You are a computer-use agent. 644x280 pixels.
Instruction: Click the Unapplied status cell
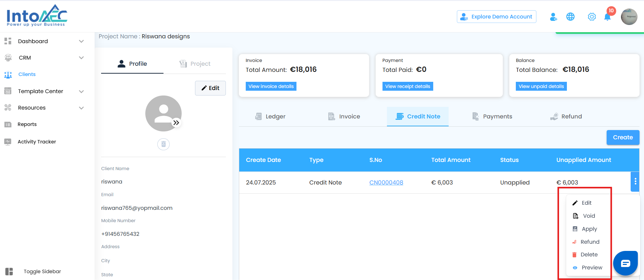tap(515, 183)
